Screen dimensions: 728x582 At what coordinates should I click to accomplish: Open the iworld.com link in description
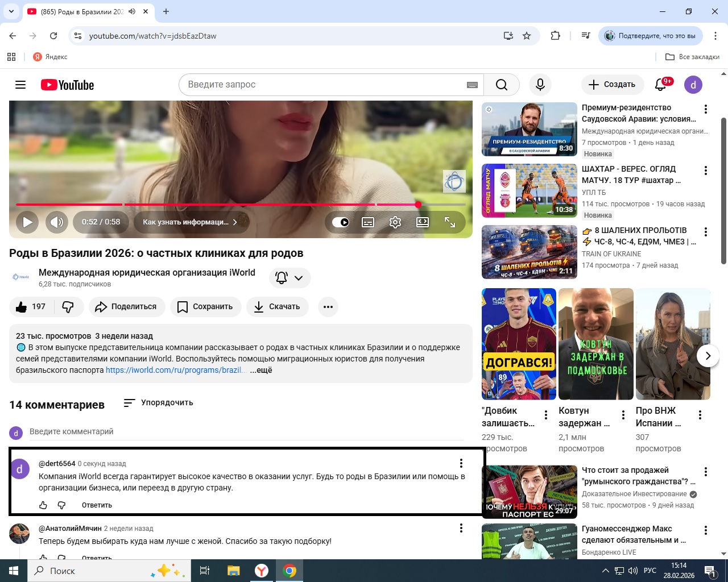tap(175, 370)
